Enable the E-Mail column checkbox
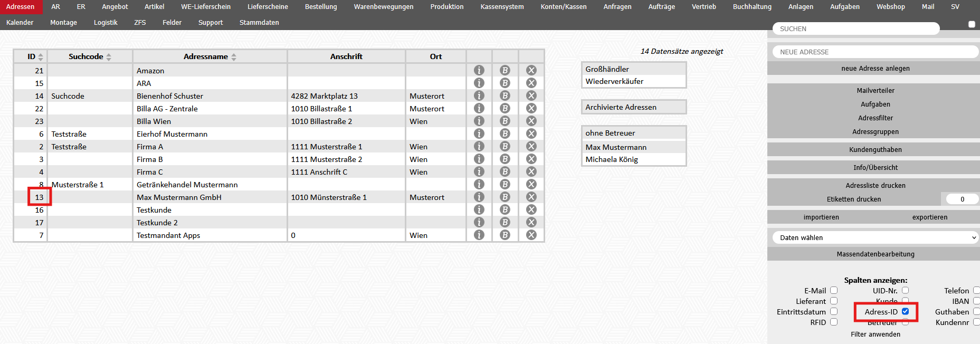 (834, 290)
